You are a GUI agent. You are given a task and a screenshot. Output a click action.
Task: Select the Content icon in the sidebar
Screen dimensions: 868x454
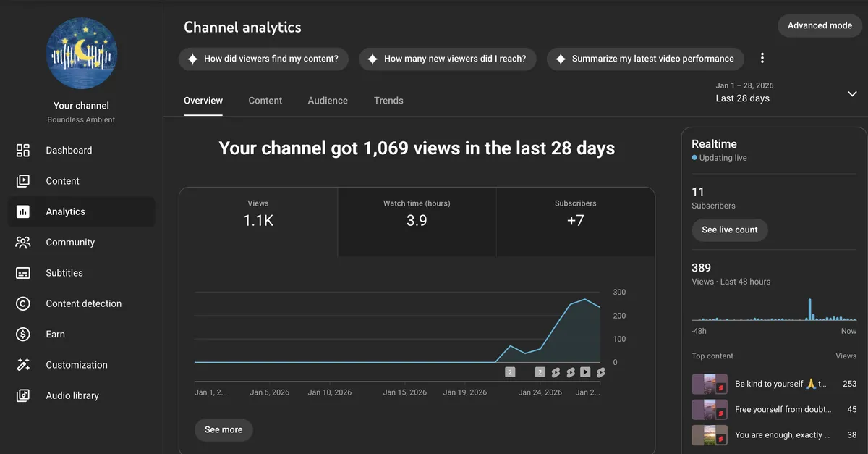point(22,180)
